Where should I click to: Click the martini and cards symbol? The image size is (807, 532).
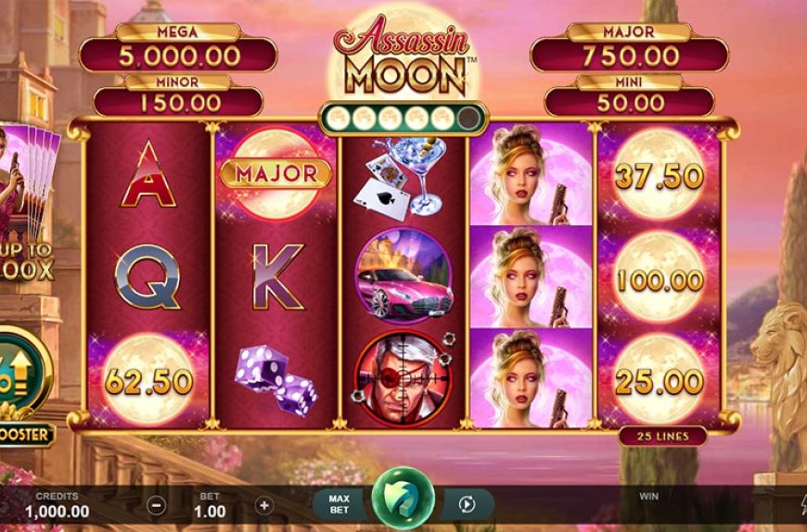click(x=401, y=176)
